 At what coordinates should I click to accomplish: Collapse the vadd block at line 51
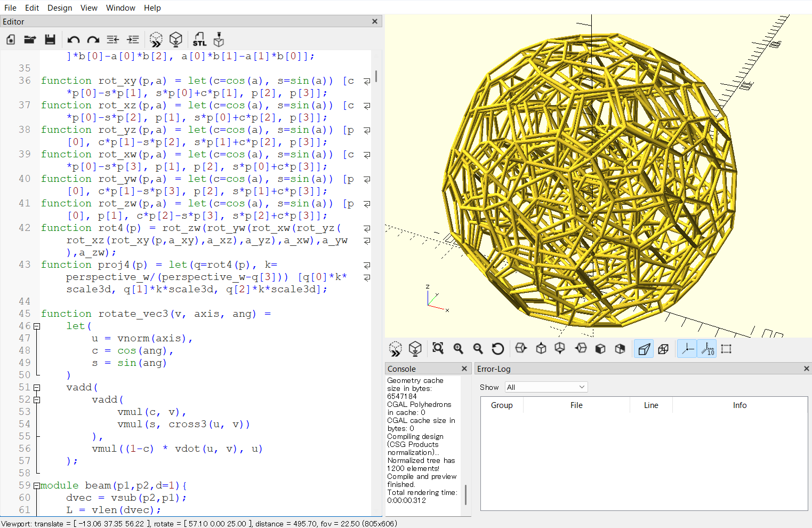pos(37,387)
